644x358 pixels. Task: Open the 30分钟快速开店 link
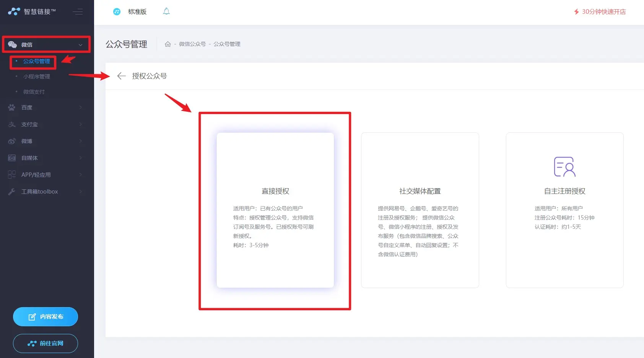[600, 12]
